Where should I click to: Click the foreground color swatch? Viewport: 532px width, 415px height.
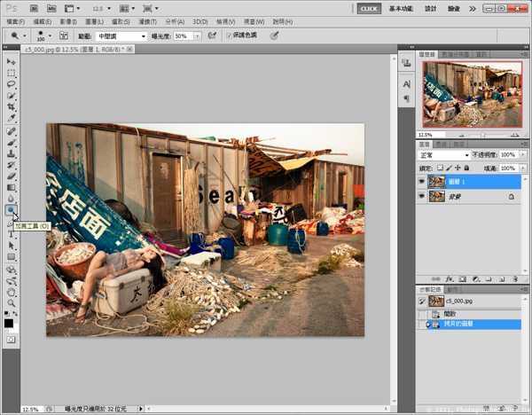click(10, 322)
